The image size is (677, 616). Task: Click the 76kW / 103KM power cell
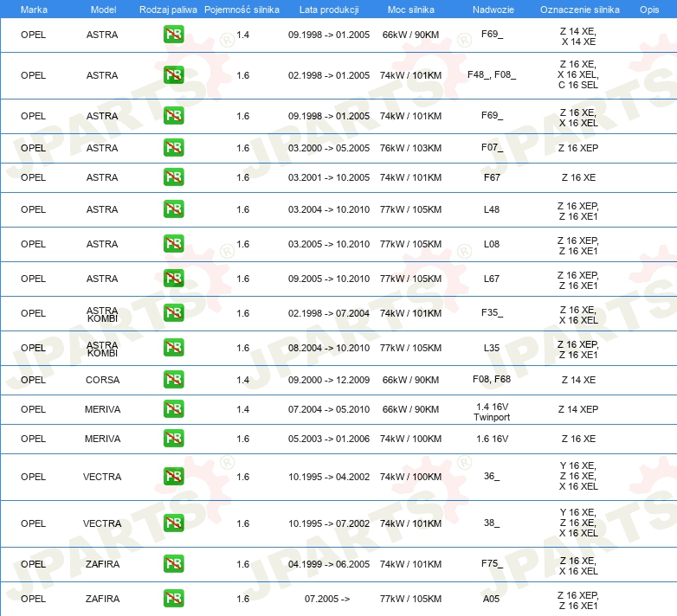pyautogui.click(x=410, y=148)
